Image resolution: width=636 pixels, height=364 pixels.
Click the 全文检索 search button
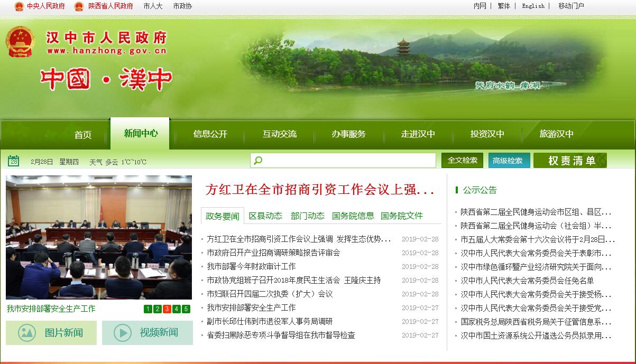pyautogui.click(x=462, y=161)
